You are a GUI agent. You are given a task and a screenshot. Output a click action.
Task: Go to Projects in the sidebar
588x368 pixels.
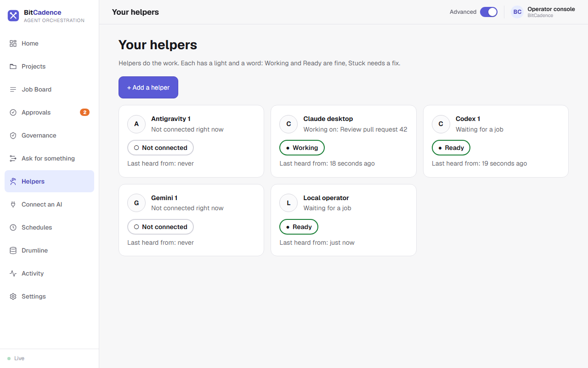(x=49, y=66)
